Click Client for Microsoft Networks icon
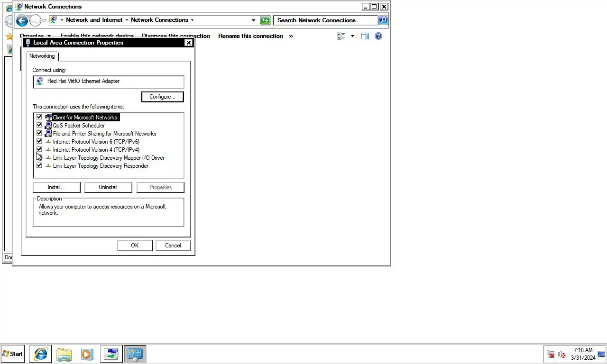This screenshot has height=364, width=607. coord(48,117)
